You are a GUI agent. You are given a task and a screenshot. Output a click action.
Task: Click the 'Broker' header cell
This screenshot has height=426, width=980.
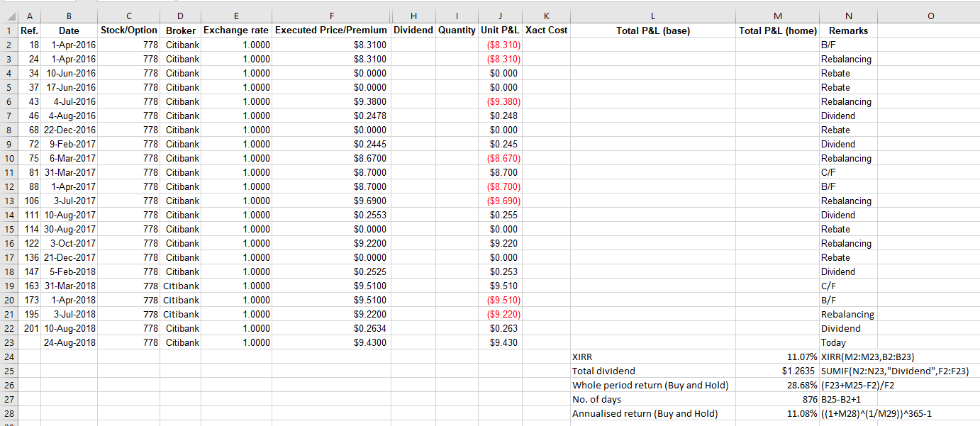point(181,30)
